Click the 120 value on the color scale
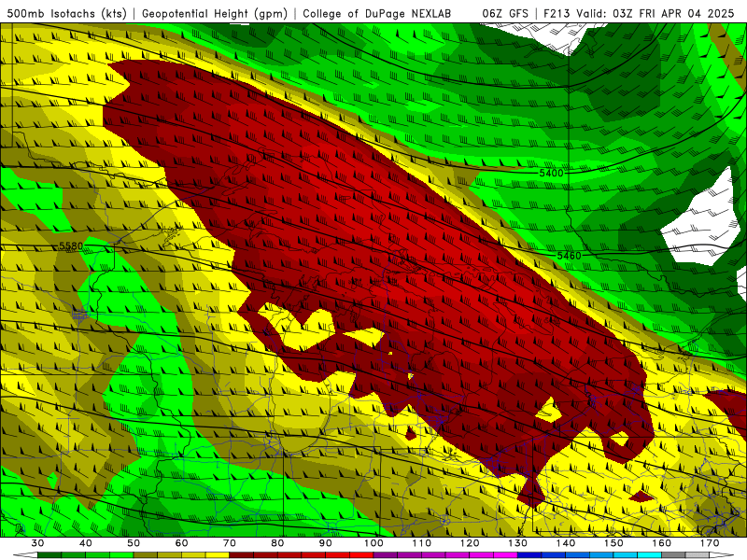Screen dimensions: 747x560 (x=470, y=543)
